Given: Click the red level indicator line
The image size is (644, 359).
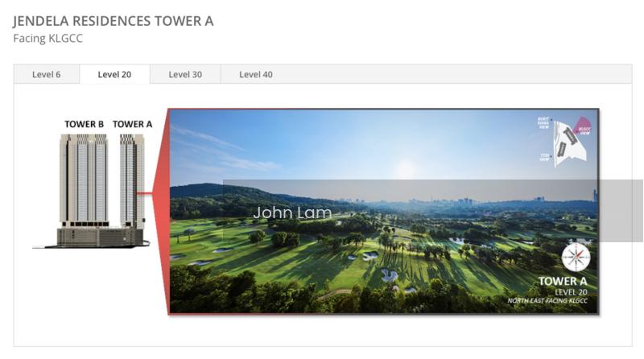Looking at the screenshot, I should click(x=144, y=193).
